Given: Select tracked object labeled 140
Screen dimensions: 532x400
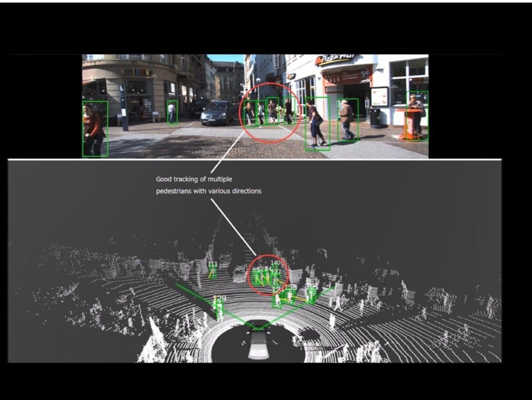Looking at the screenshot, I should [275, 269].
